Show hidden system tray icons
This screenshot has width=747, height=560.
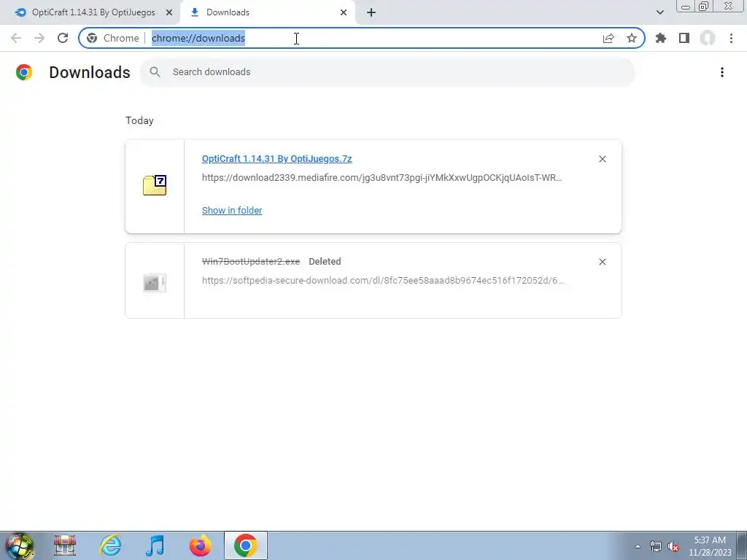(x=638, y=546)
